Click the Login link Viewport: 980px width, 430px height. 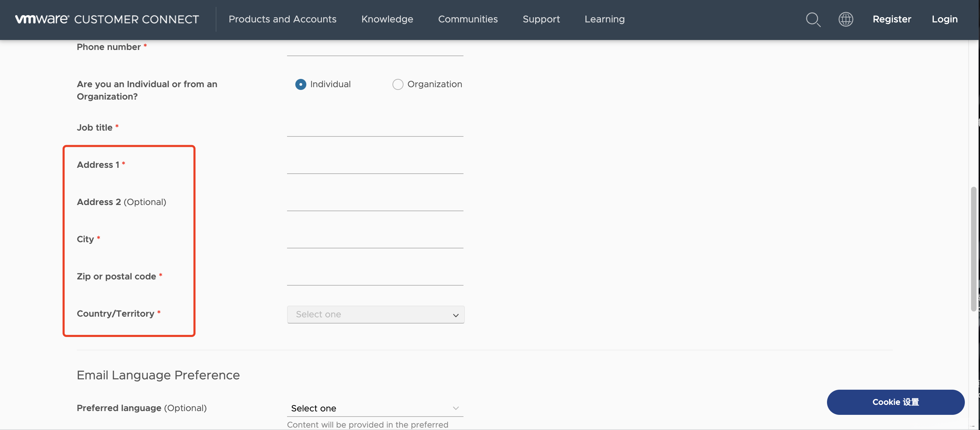(x=944, y=19)
